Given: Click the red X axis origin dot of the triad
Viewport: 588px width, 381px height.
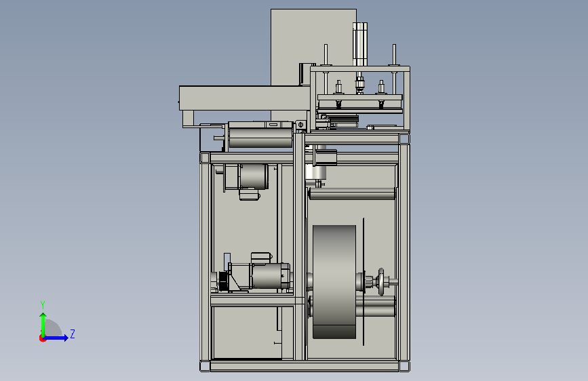Looking at the screenshot, I should pyautogui.click(x=42, y=338).
